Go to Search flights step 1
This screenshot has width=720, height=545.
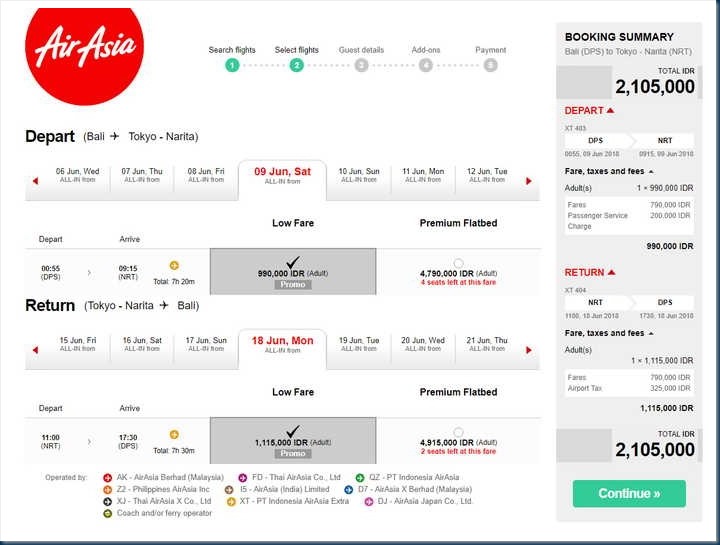(x=232, y=65)
